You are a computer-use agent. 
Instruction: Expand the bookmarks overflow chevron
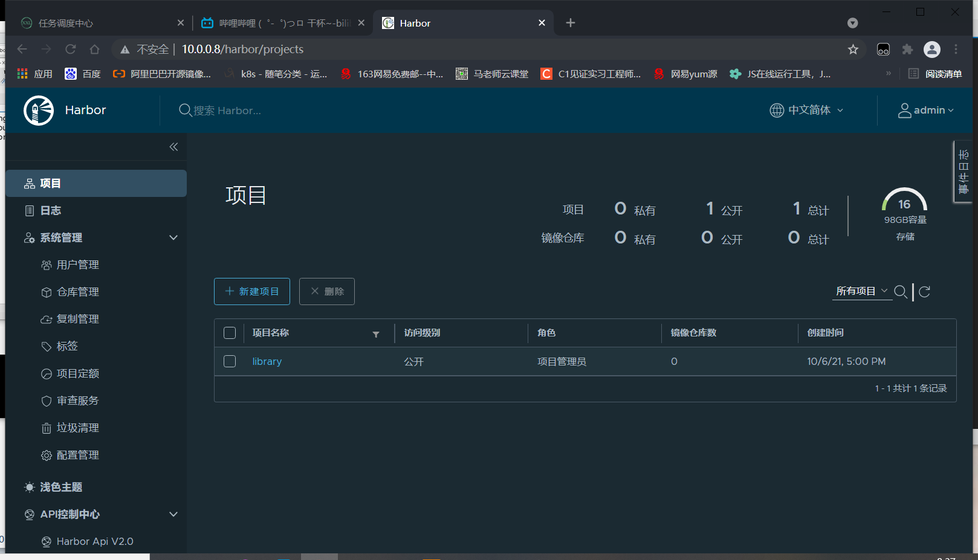point(889,73)
